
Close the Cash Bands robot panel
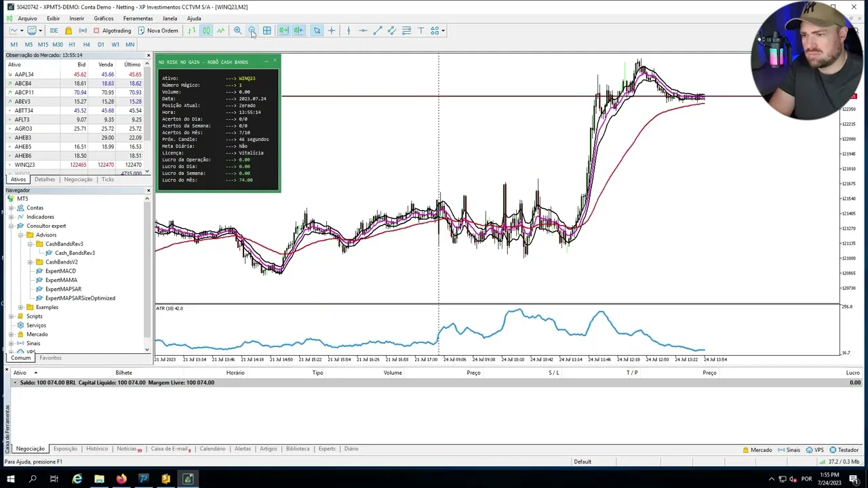pyautogui.click(x=275, y=61)
